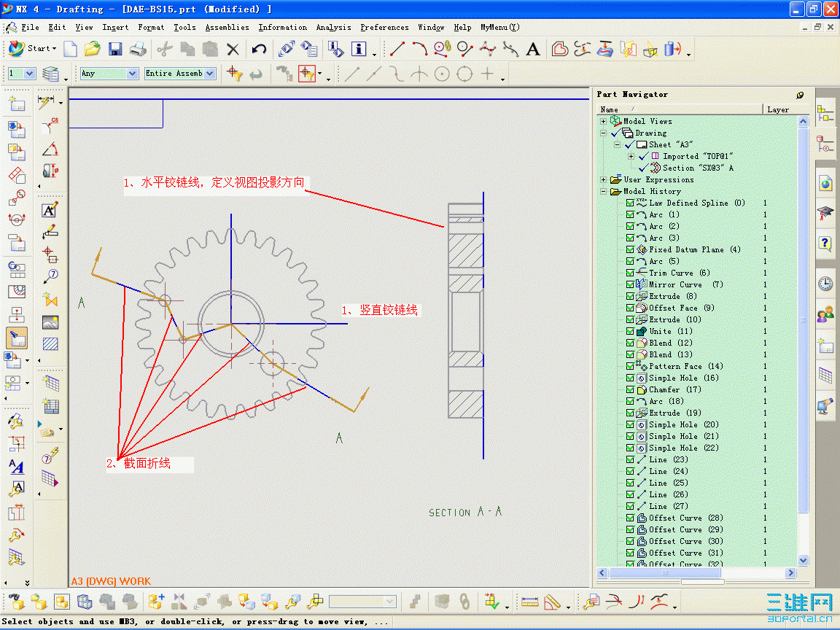
Task: Uncheck the Mirror Curve (7) checkbox
Action: [x=630, y=284]
